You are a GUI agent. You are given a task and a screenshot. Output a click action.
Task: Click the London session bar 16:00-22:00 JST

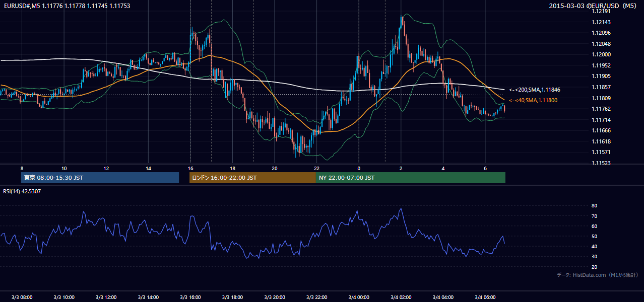pos(252,178)
